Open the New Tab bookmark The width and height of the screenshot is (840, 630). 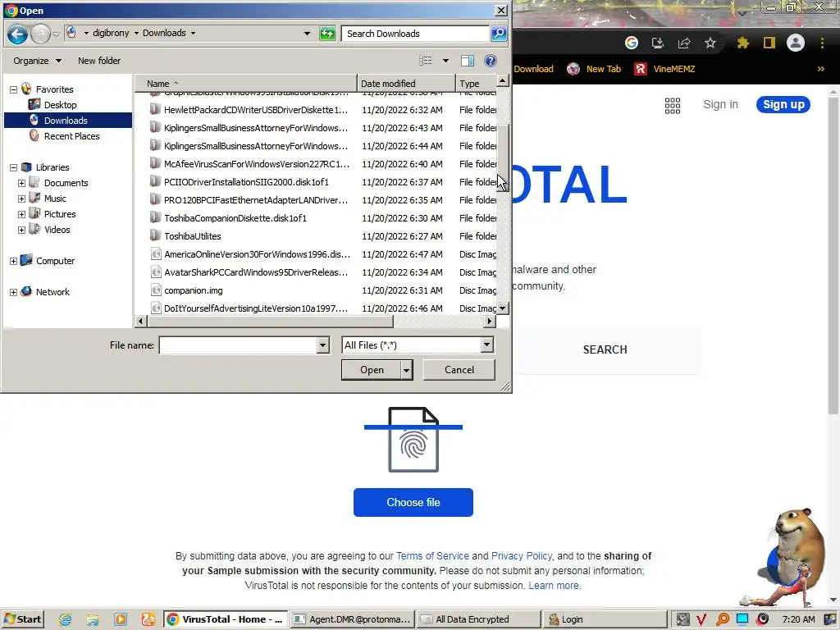[594, 69]
